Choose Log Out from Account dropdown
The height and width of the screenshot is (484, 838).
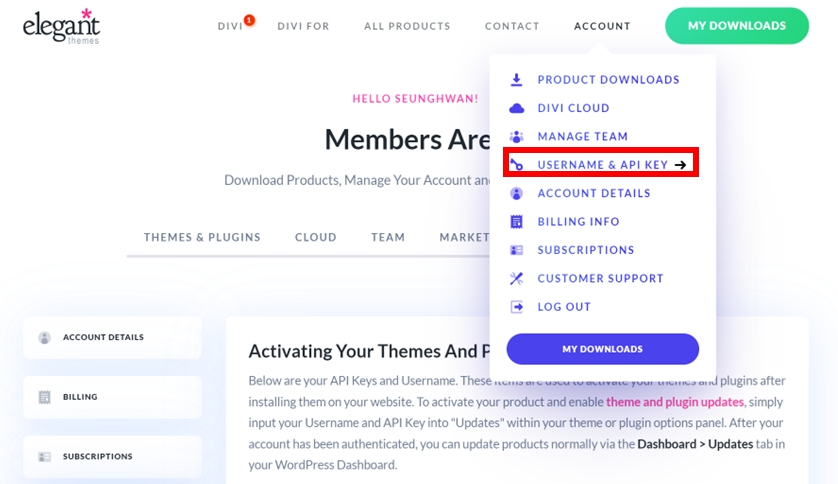click(x=564, y=307)
